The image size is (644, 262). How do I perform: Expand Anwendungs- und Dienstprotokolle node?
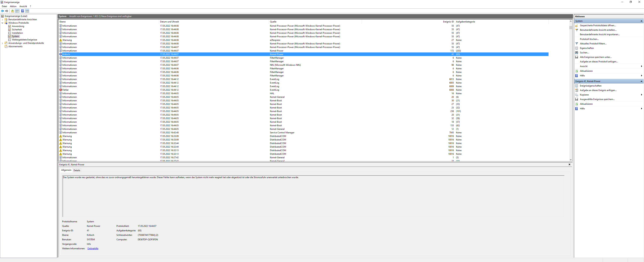click(x=2, y=43)
